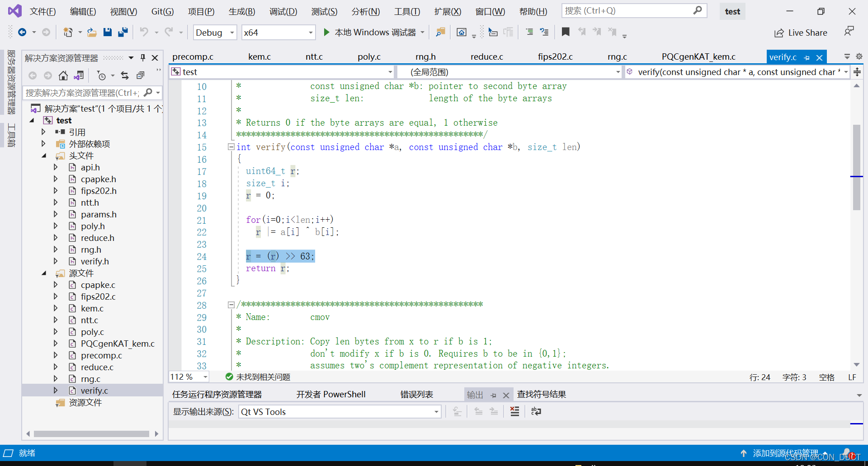Viewport: 868px width, 466px height.
Task: Click the collapse all icon in Solution Explorer
Action: (x=141, y=75)
